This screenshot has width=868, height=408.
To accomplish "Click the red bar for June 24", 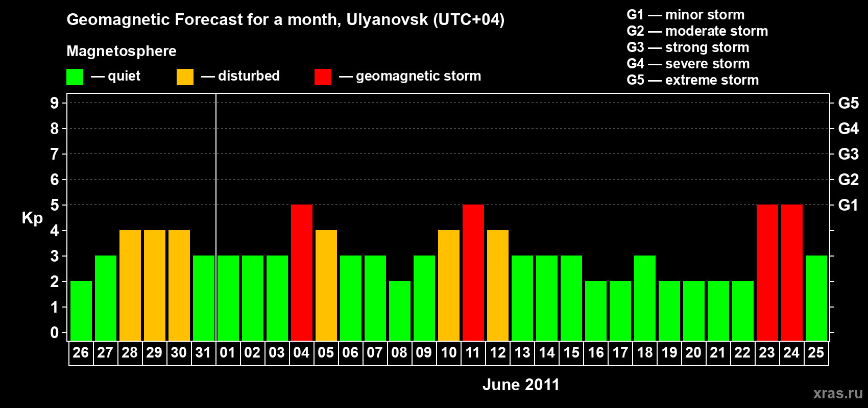I will click(x=792, y=273).
